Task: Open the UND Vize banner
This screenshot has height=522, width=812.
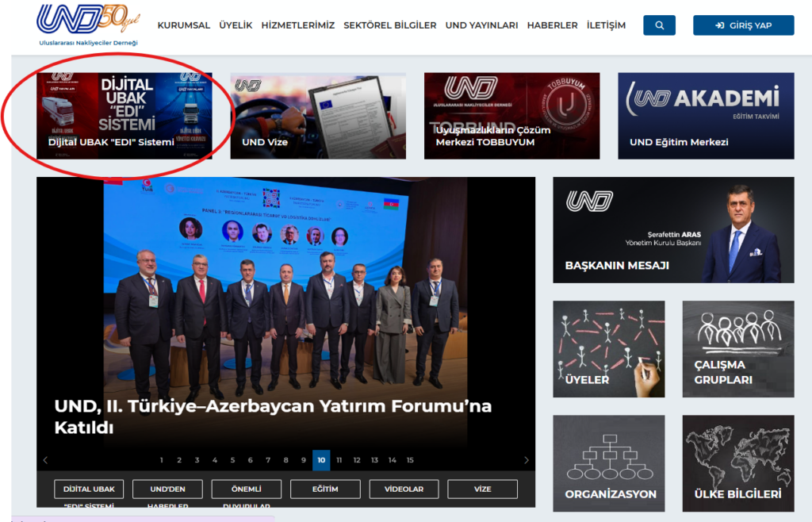Action: [318, 116]
